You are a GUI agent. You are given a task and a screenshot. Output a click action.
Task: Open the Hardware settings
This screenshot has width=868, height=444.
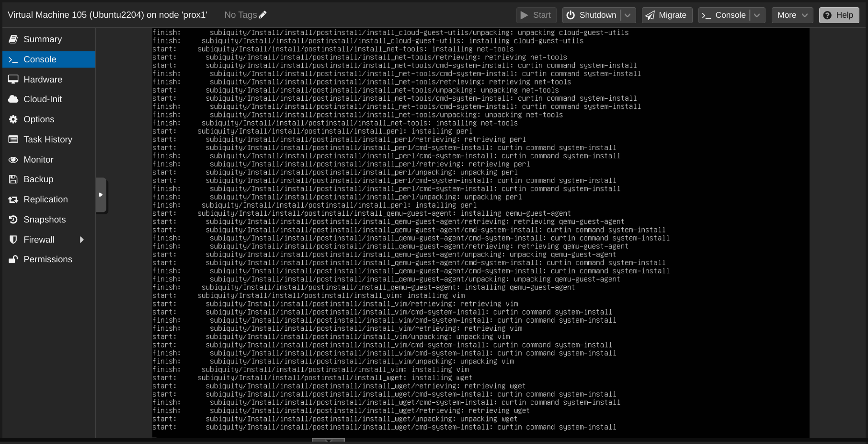(x=49, y=80)
